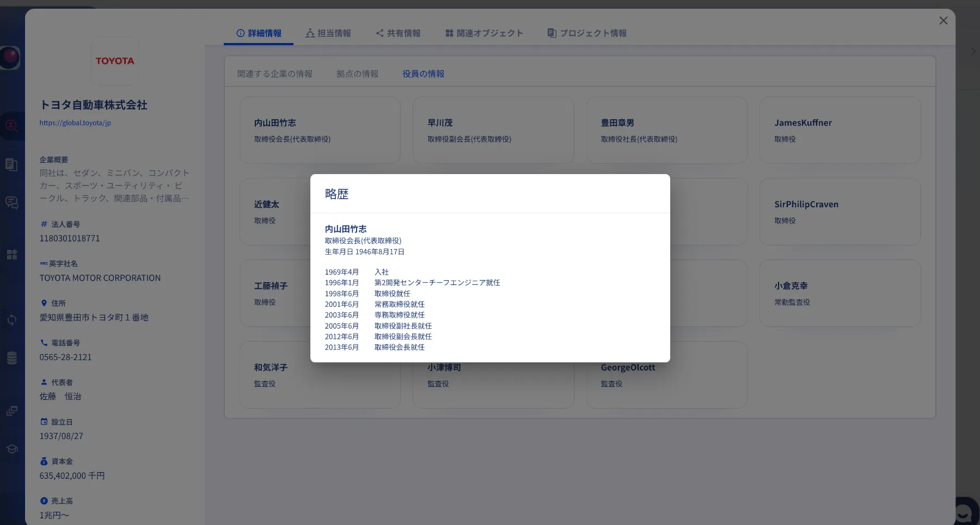Click the 専務取締役就任 career entry
980x525 pixels.
click(x=400, y=315)
